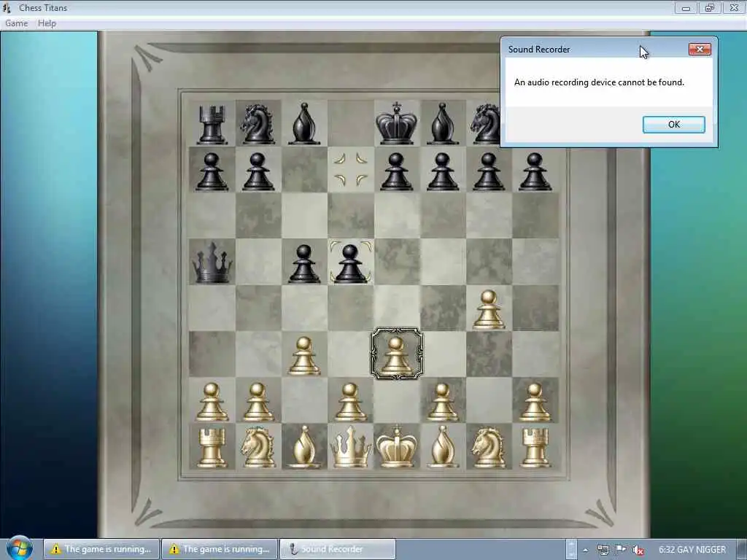The width and height of the screenshot is (747, 560).
Task: Open the network tray icon
Action: pyautogui.click(x=603, y=550)
